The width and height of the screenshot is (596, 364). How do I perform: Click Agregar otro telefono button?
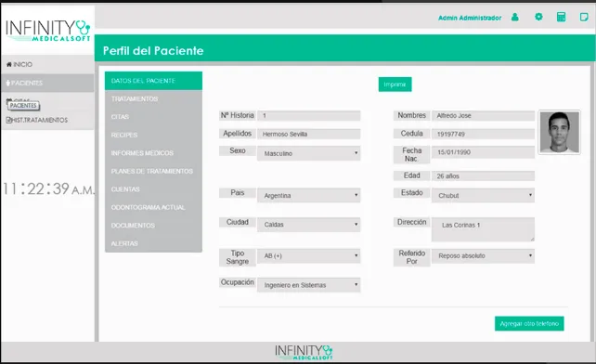coord(529,324)
